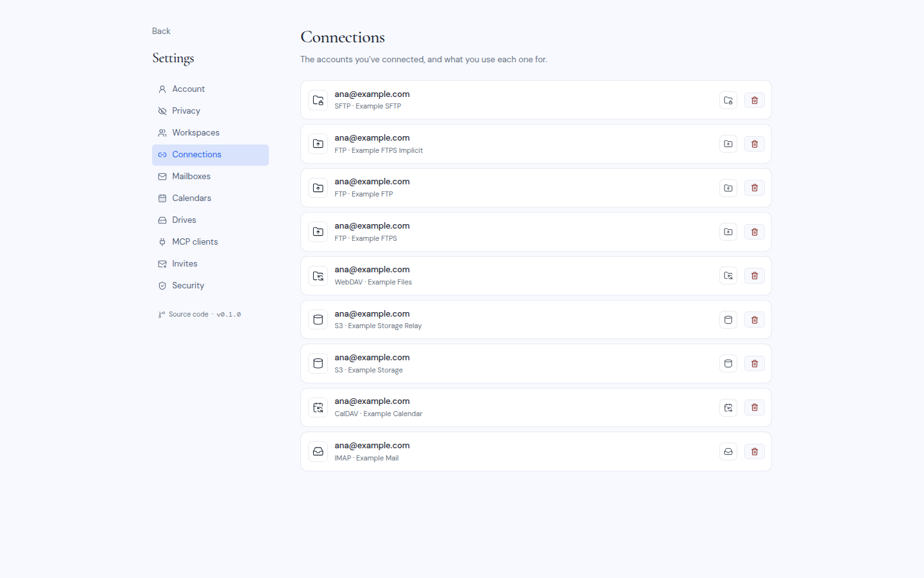Click the Back link
Screen dimensions: 924x578
pos(161,31)
